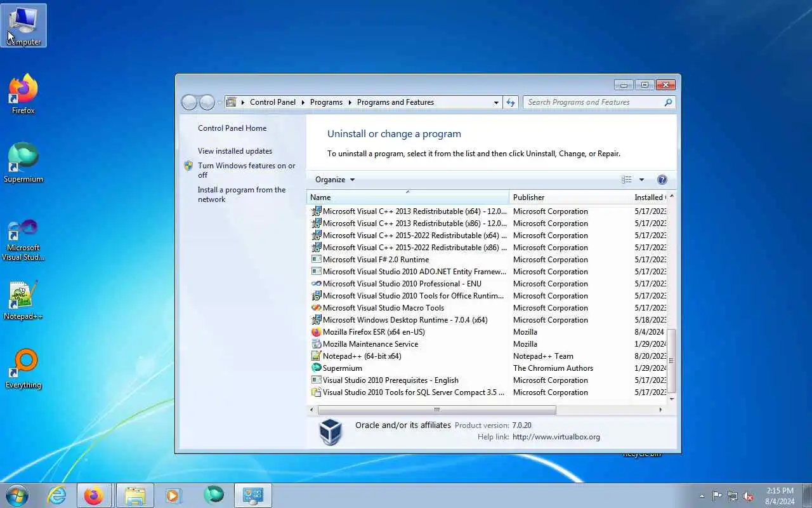Click the taskbar clock showing 2:15 PM
This screenshot has height=508, width=812.
pyautogui.click(x=780, y=496)
